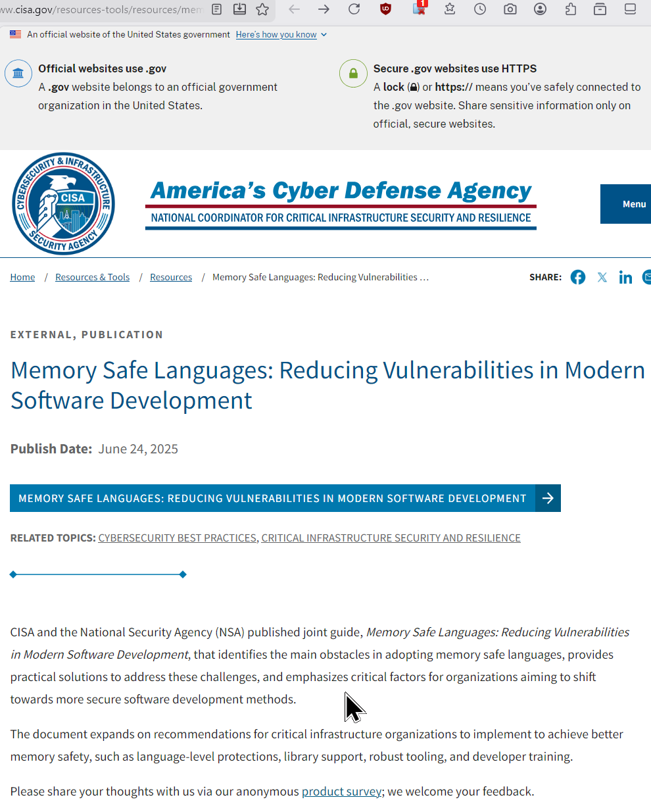Open Critical Infrastructure Security and Resilience topic
This screenshot has width=651, height=812.
(391, 538)
